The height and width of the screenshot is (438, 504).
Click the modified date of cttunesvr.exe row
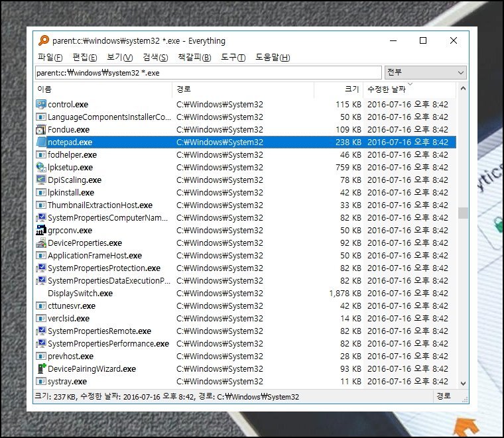coord(408,305)
